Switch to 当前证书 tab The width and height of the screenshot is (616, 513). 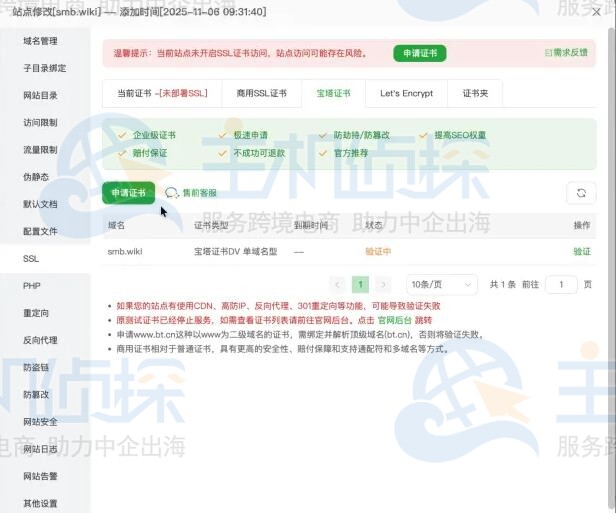162,93
